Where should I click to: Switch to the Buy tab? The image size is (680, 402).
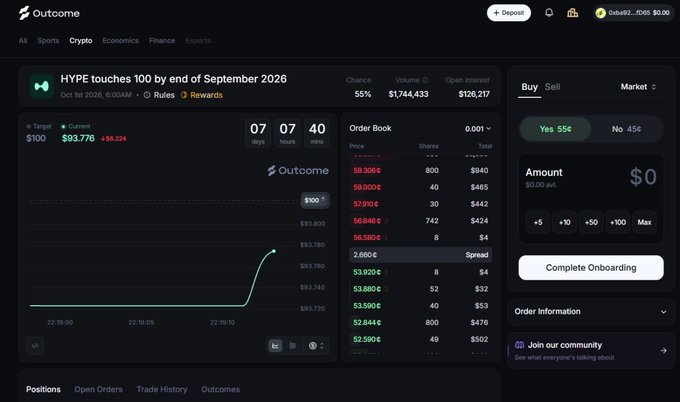pos(530,87)
